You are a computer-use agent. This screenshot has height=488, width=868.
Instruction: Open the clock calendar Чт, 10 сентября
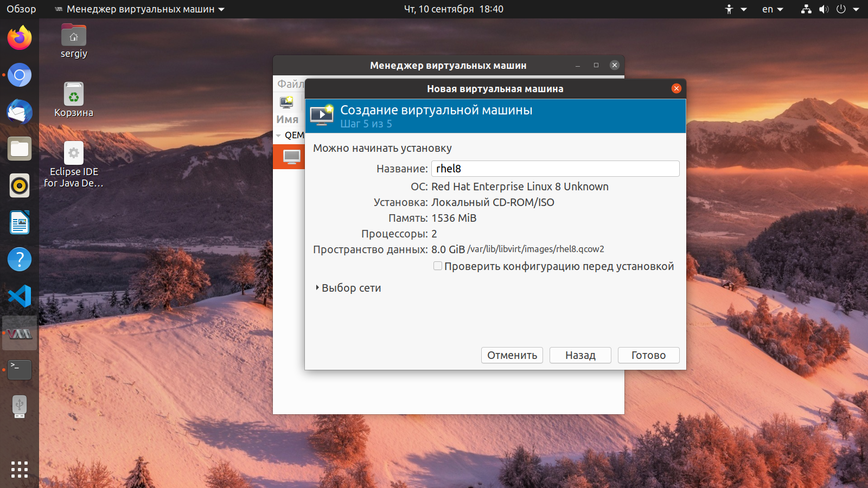[454, 9]
